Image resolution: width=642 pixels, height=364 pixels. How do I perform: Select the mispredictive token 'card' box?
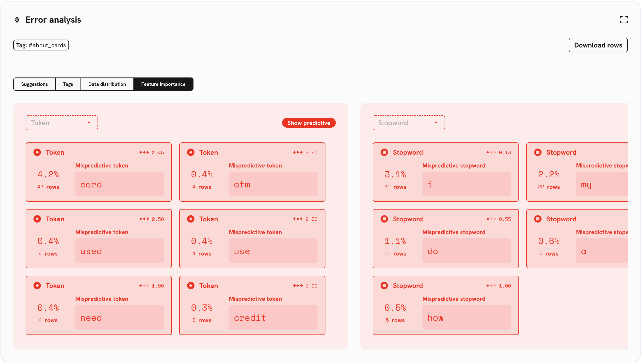pos(120,184)
